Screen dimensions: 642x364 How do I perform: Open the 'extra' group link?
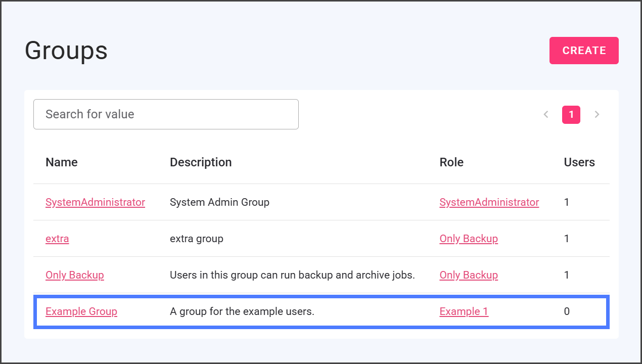(x=57, y=239)
